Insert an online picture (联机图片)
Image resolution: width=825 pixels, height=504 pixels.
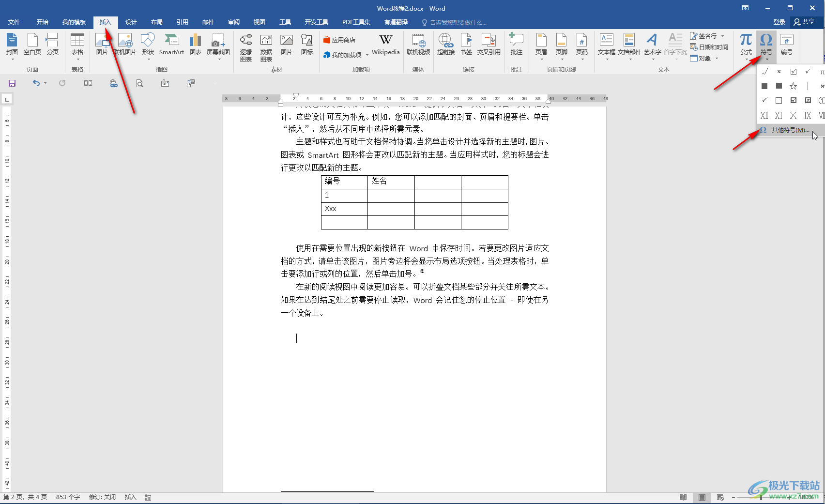pos(125,45)
